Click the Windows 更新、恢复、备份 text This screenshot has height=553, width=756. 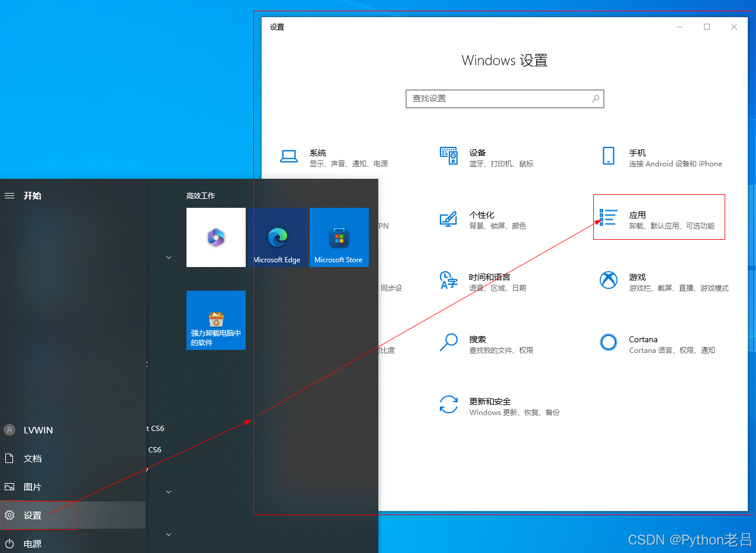coord(514,413)
